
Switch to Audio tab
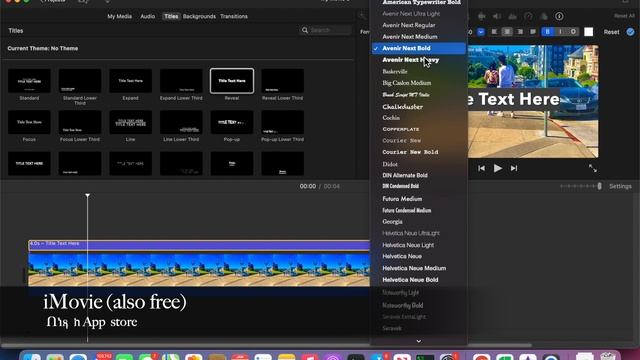(x=147, y=16)
